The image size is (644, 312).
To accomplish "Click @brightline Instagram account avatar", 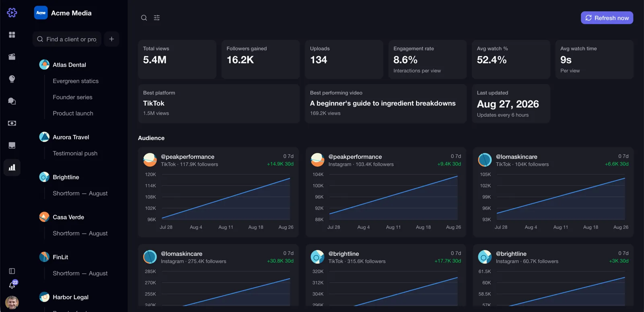I will 485,257.
